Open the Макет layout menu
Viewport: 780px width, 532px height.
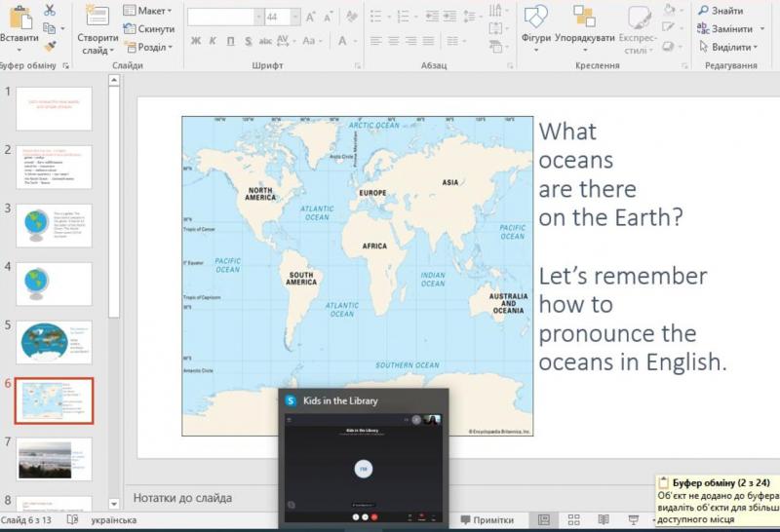tap(147, 11)
